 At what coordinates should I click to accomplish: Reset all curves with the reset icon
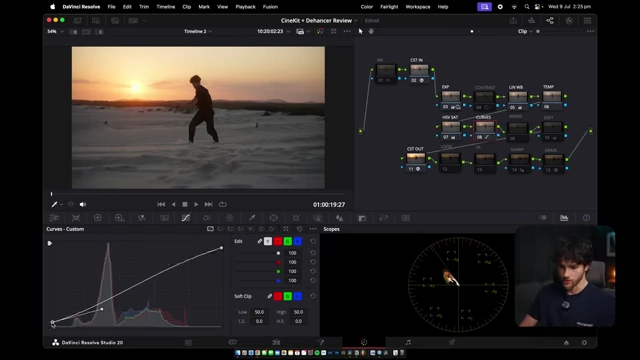click(299, 229)
